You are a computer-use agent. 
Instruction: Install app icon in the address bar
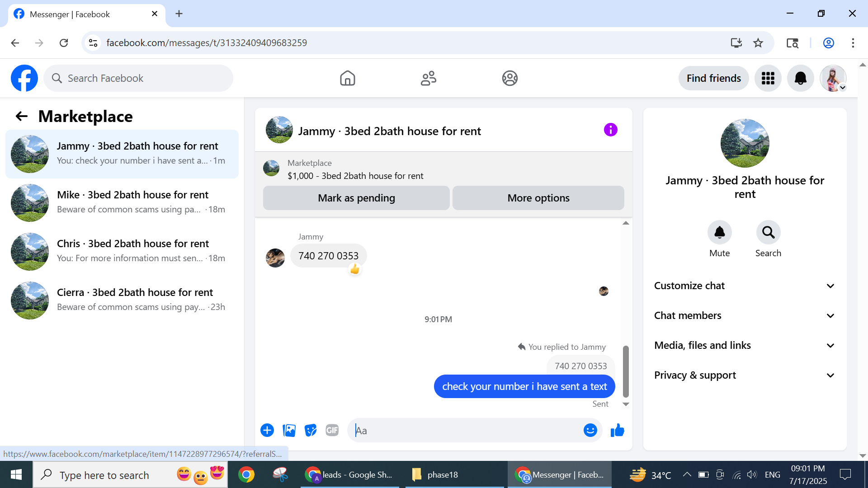(x=736, y=43)
